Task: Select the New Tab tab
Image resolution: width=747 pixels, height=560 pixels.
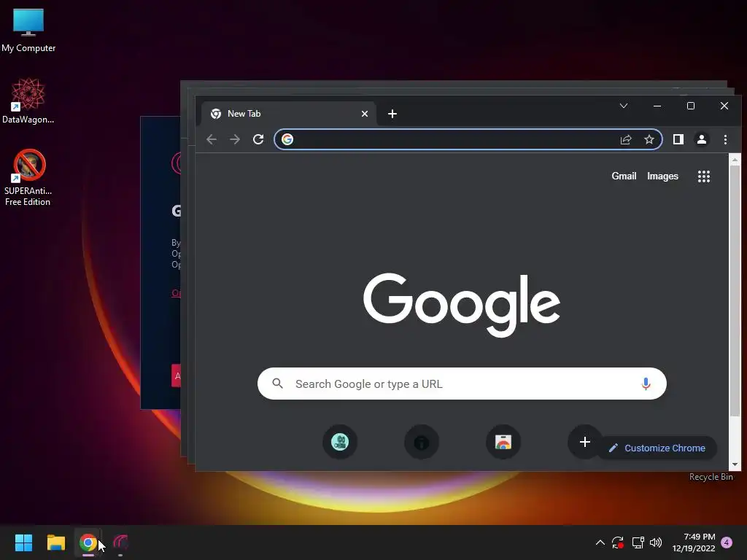Action: point(288,114)
